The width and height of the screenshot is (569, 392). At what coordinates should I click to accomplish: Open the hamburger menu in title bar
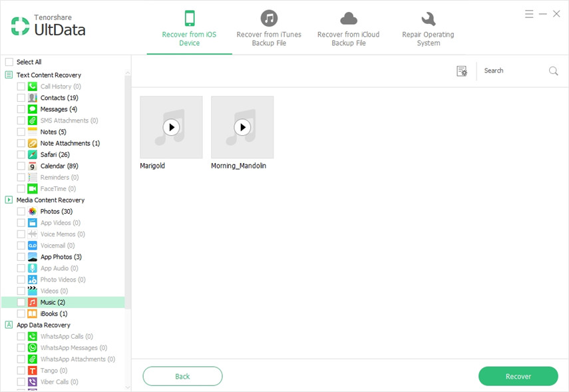[x=529, y=14]
